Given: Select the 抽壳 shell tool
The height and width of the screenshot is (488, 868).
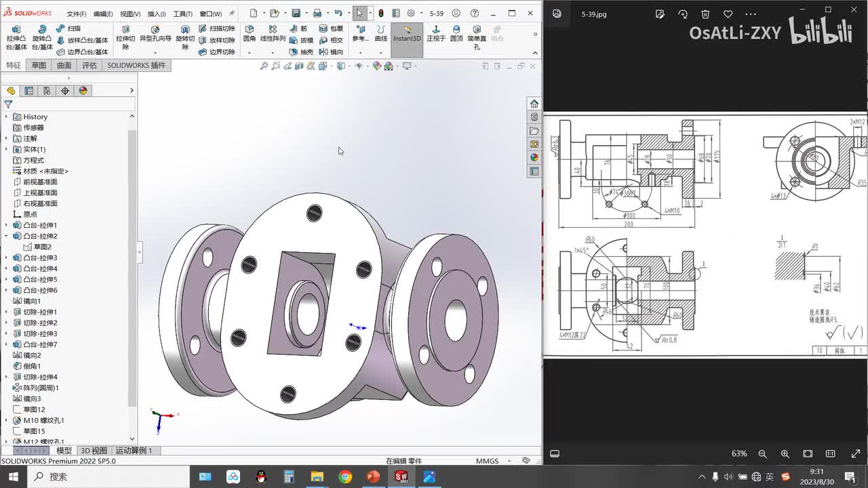Looking at the screenshot, I should (301, 52).
